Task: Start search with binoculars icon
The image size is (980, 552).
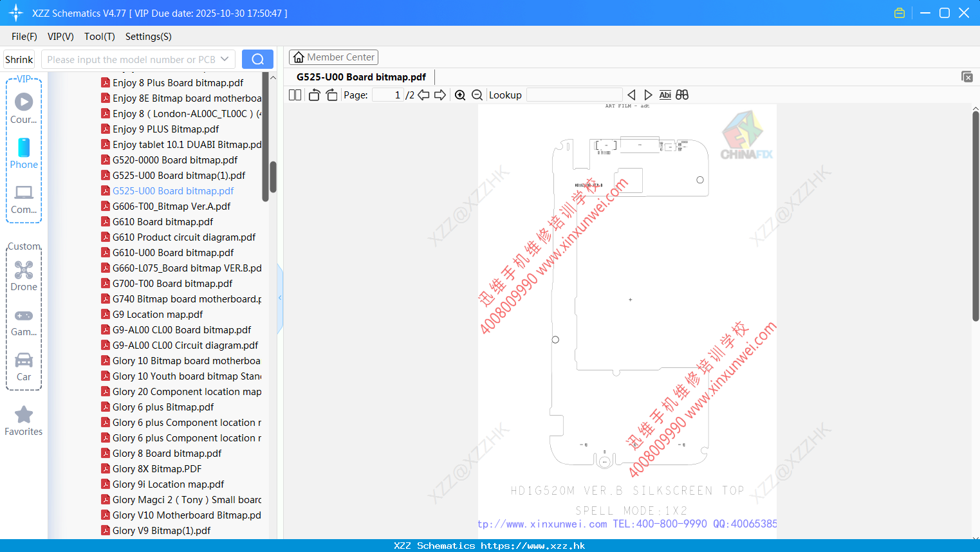Action: click(x=682, y=95)
